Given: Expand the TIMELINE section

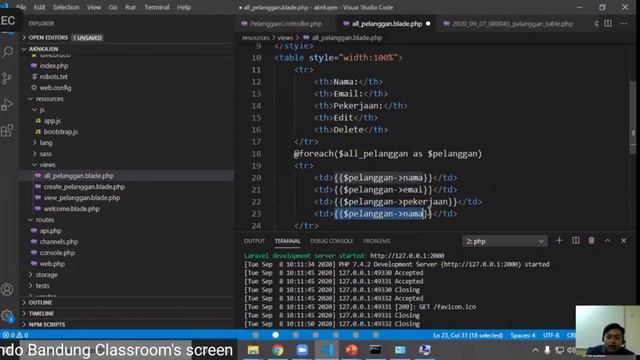Looking at the screenshot, I should 41,313.
